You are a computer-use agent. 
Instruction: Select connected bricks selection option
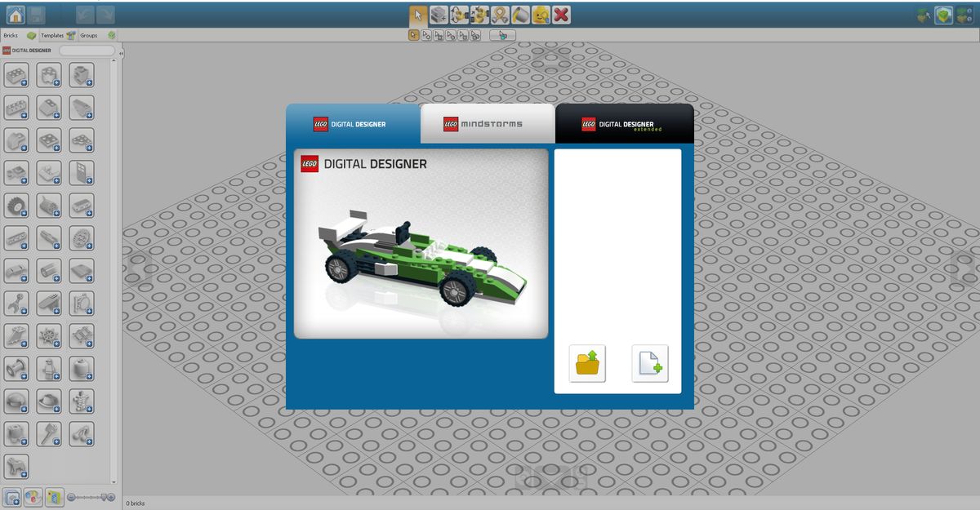439,35
